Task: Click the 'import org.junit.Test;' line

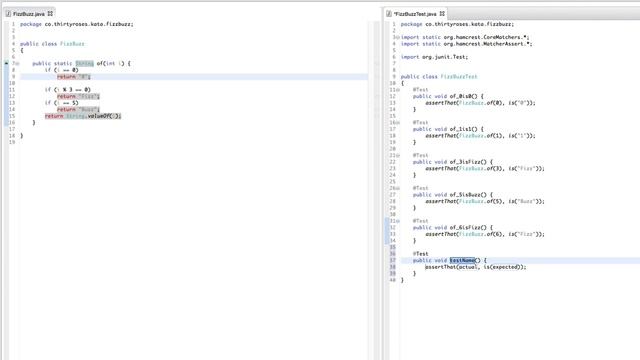Action: click(x=434, y=57)
